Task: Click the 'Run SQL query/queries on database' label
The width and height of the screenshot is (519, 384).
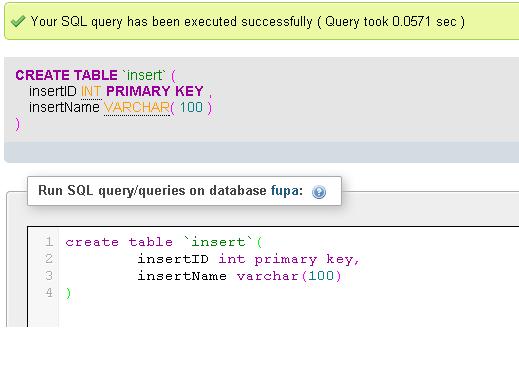Action: pos(152,191)
